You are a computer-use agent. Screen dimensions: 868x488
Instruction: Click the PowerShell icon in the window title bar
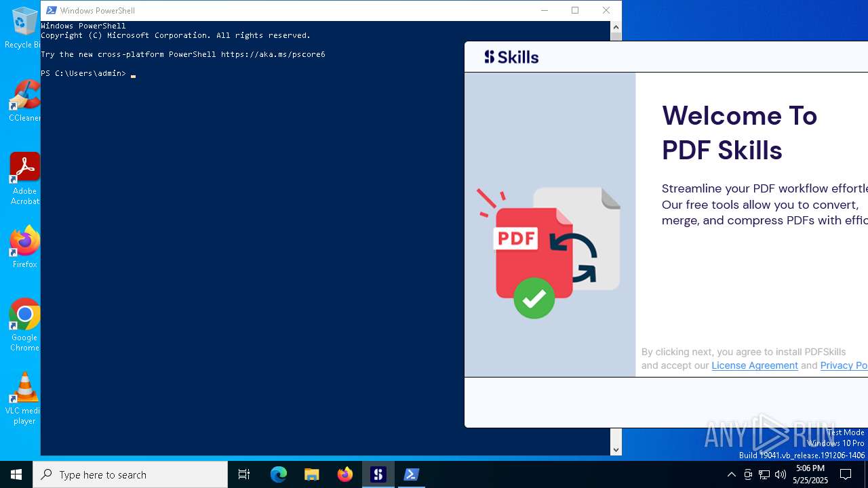pos(51,10)
